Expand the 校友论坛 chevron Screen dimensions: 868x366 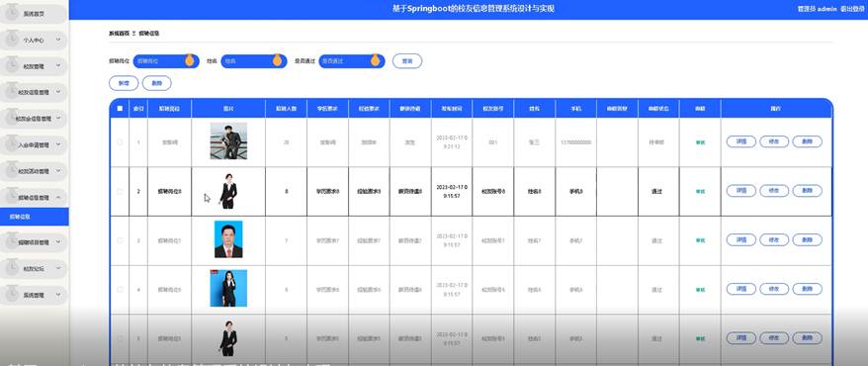pos(58,268)
